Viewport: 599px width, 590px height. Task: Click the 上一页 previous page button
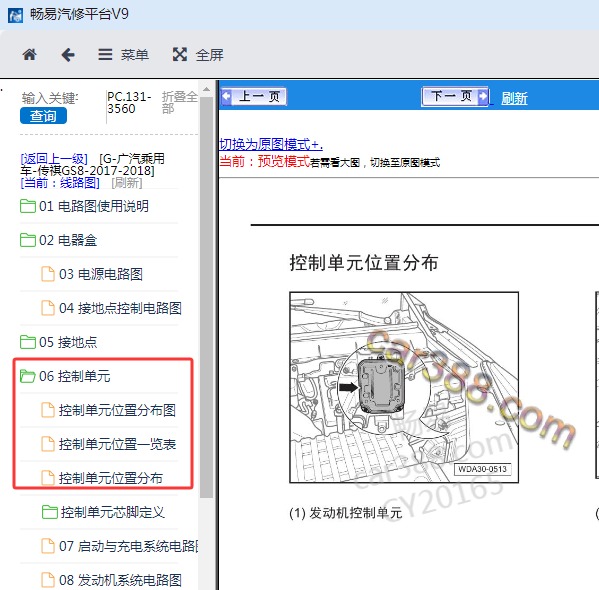coord(254,96)
